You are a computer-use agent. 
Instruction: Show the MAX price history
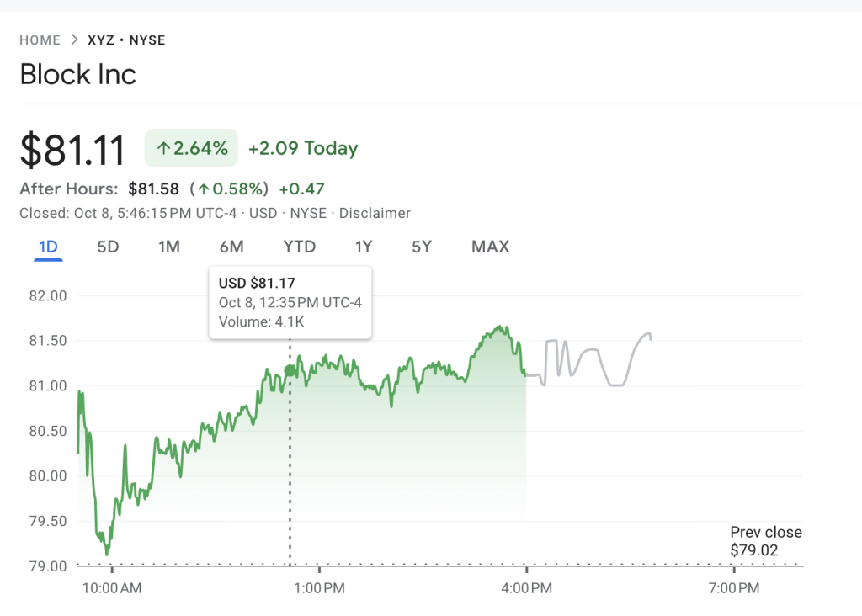pos(490,247)
